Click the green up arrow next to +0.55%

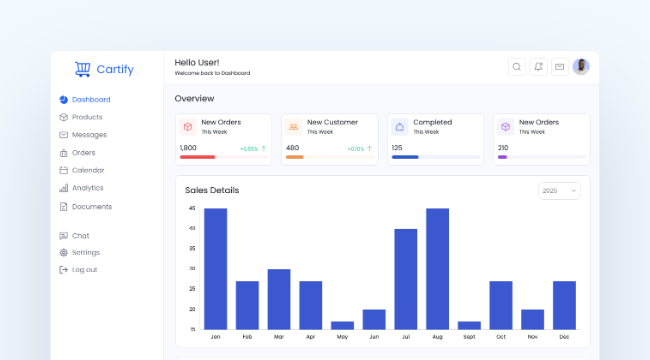tap(264, 148)
